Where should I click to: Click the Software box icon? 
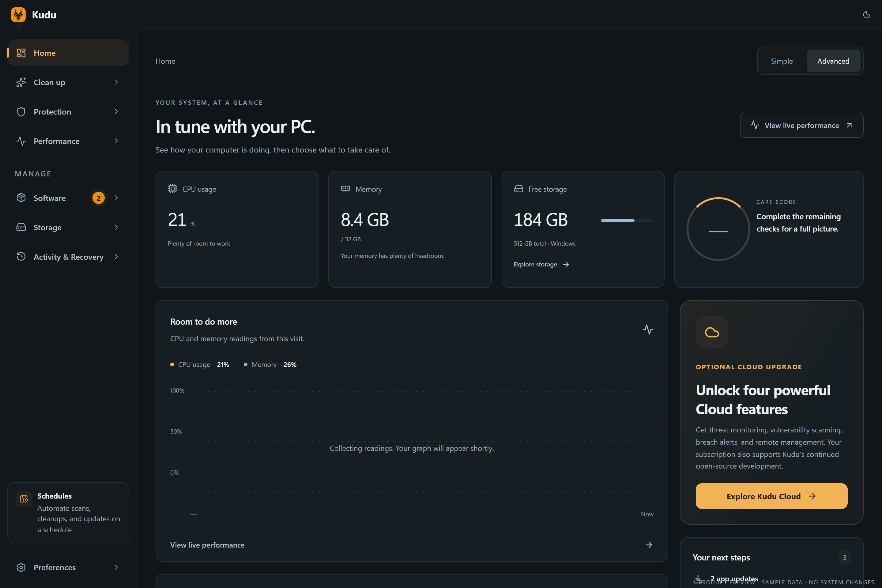(x=21, y=198)
